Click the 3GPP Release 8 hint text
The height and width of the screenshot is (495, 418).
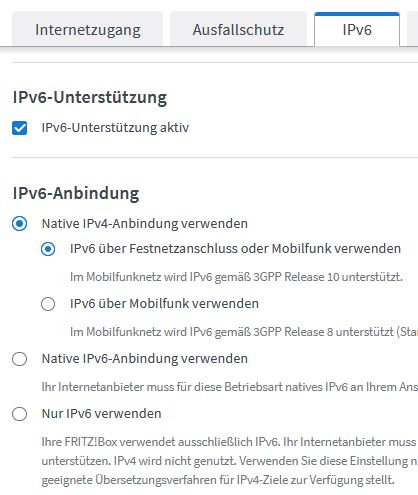coord(244,332)
